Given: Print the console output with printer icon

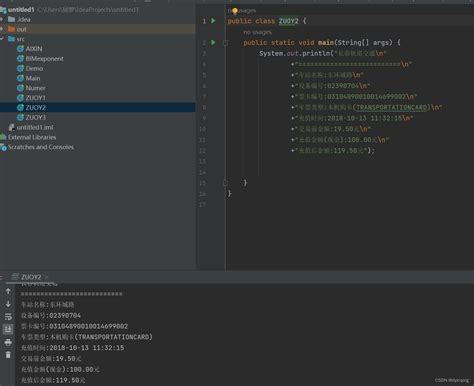Looking at the screenshot, I should pyautogui.click(x=8, y=342).
